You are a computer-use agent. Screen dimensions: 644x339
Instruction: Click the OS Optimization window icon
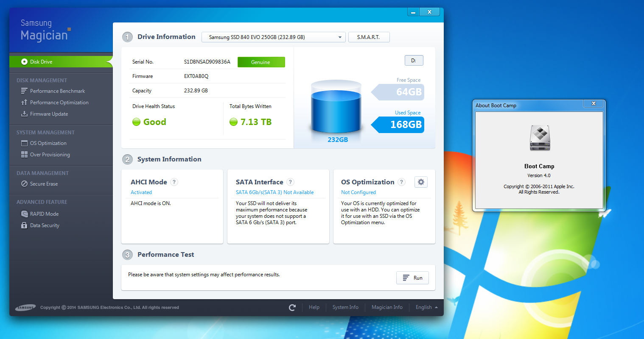pos(24,143)
